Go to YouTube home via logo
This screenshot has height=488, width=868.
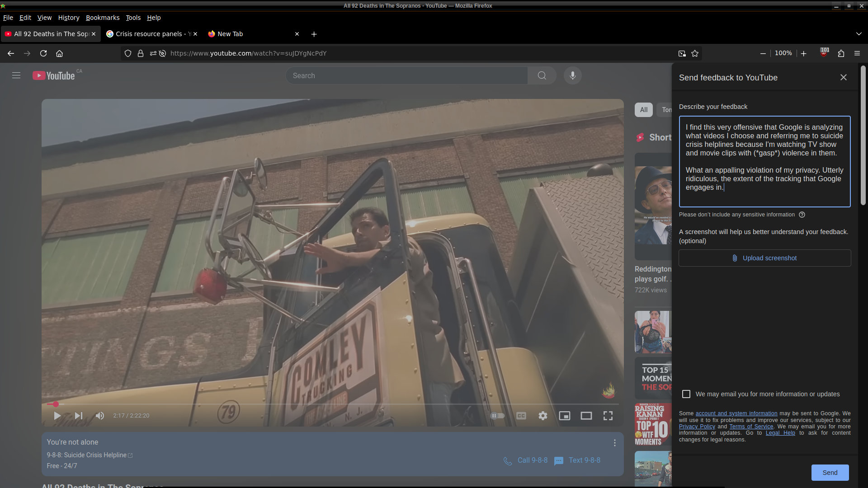54,75
